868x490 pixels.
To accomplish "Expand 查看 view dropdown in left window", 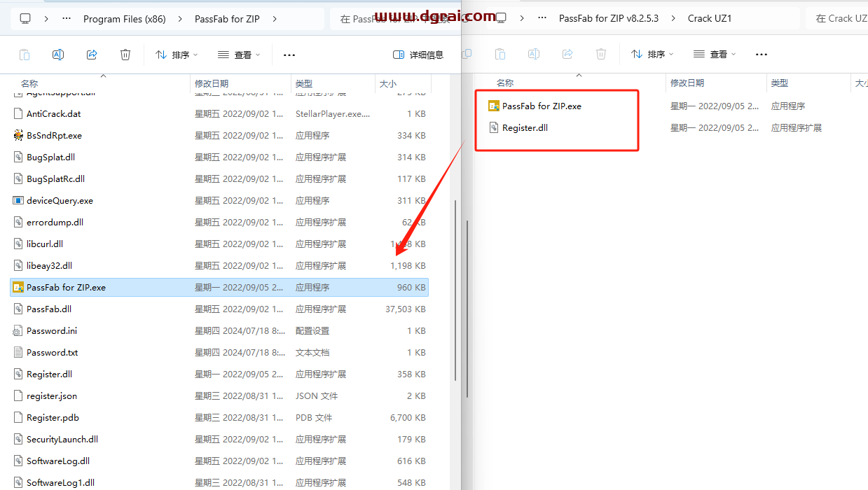I will [239, 55].
